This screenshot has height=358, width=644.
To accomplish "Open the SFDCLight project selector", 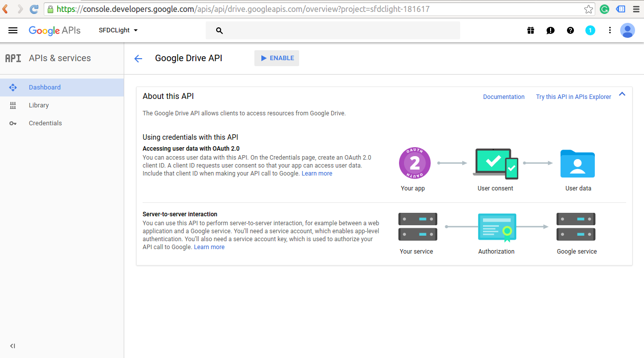I will [118, 30].
